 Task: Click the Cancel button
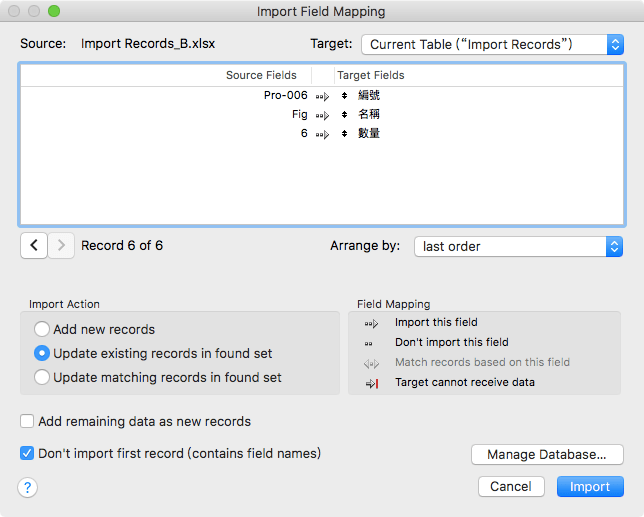click(511, 486)
